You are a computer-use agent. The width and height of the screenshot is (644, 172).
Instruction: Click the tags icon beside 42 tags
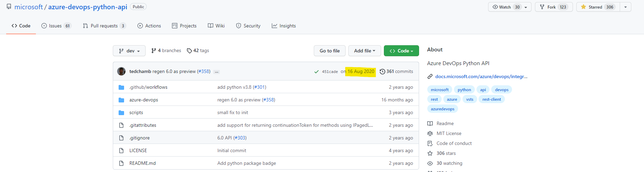pos(189,51)
